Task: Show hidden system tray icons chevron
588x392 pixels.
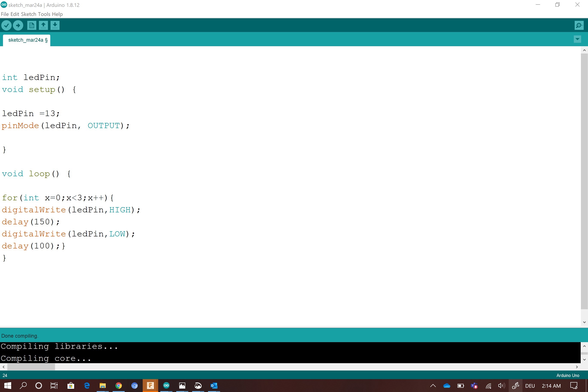Action: tap(433, 386)
